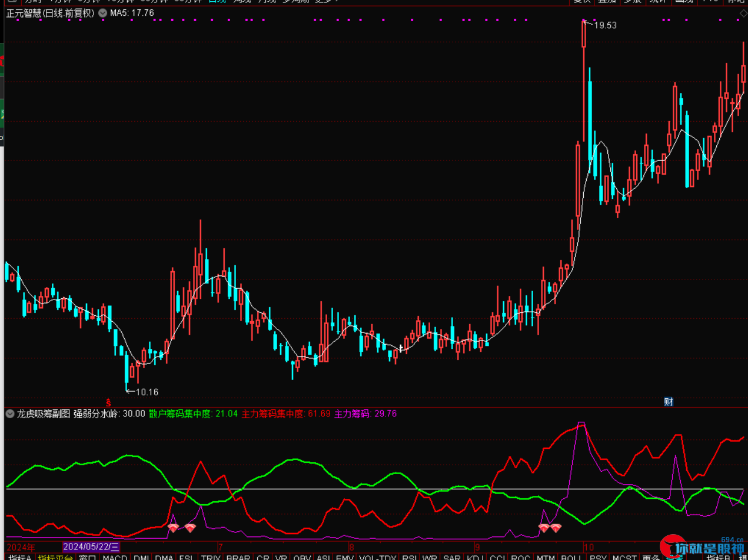Select the DMA indicator tab
The width and height of the screenshot is (748, 560).
coord(164,556)
